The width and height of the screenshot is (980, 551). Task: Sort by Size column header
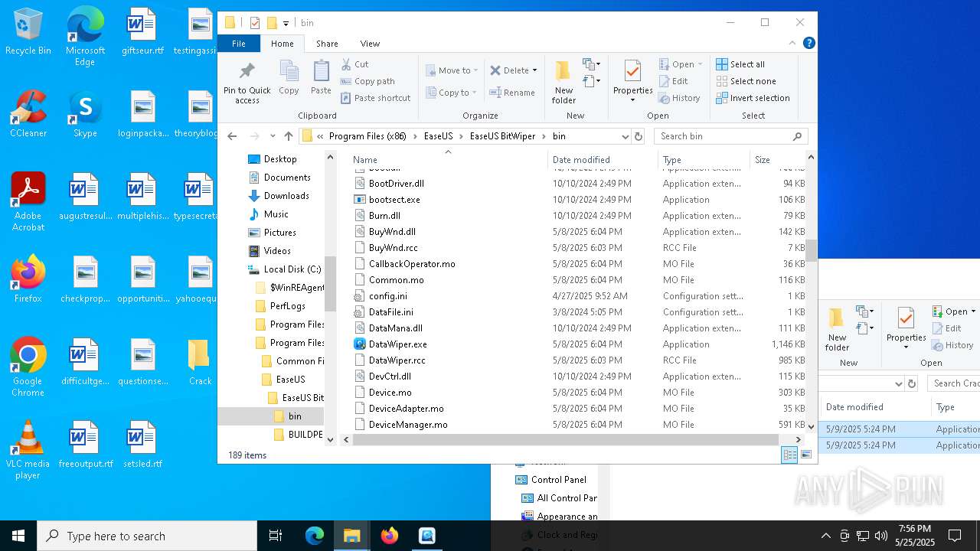point(777,160)
